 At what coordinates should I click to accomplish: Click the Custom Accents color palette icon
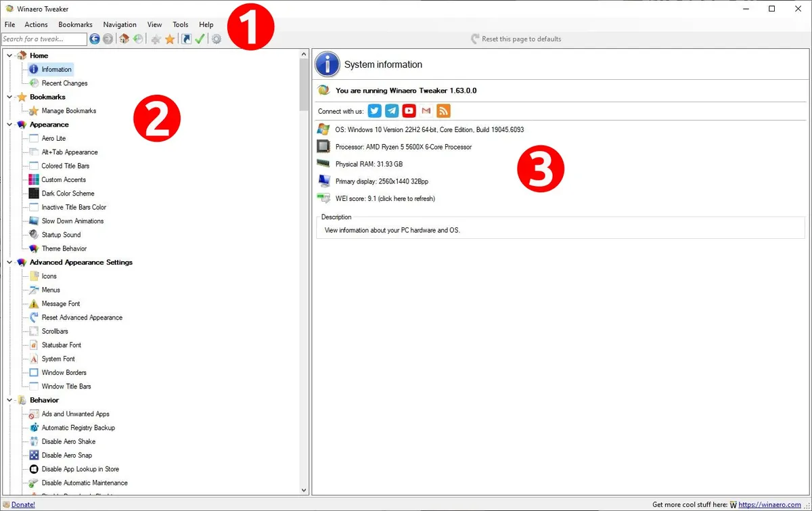point(33,179)
